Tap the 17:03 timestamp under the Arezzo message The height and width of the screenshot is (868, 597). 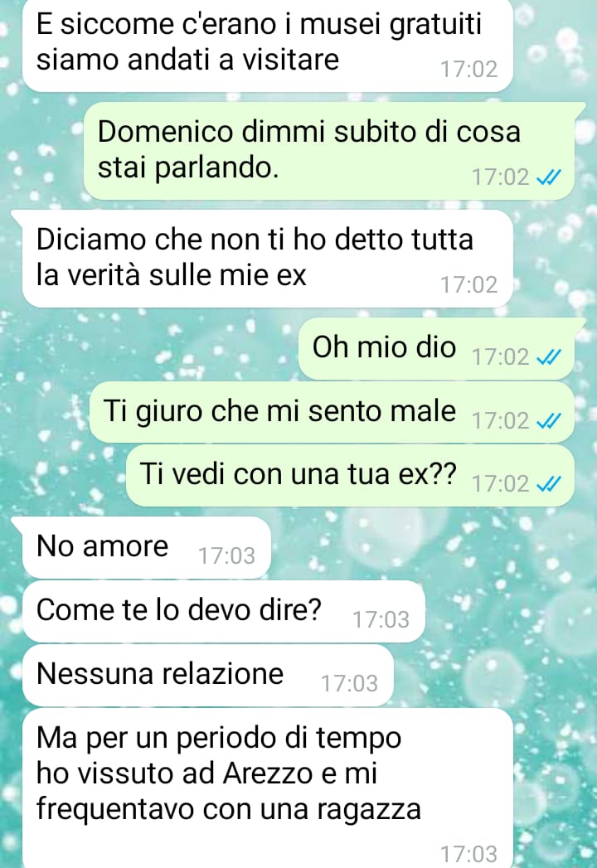[x=468, y=854]
